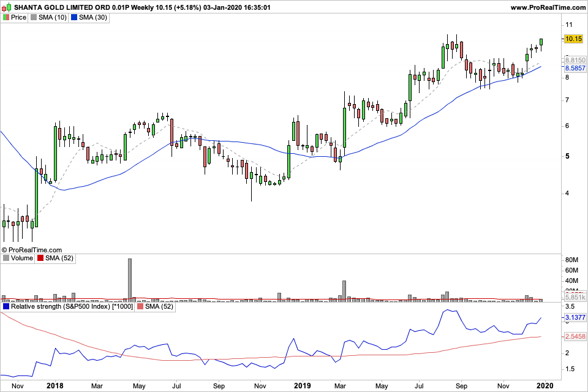Click the 5,851k volume value tag
This screenshot has height=392, width=588.
click(x=575, y=298)
